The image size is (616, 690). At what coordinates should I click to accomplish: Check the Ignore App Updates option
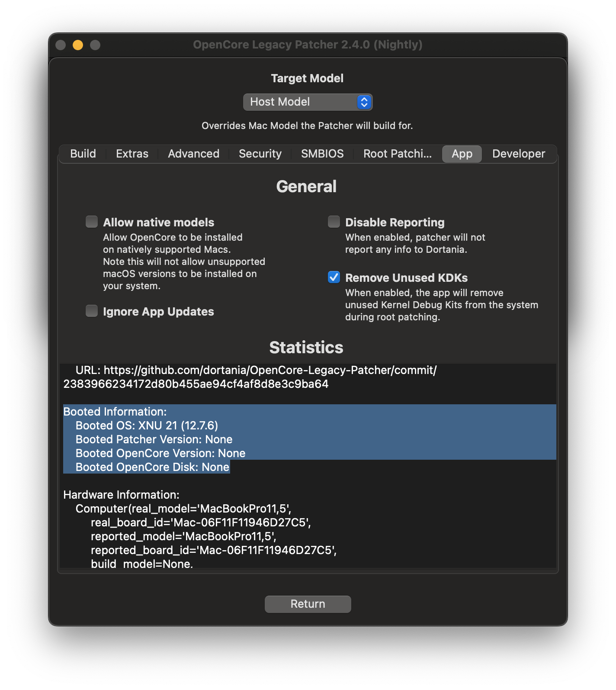[92, 311]
